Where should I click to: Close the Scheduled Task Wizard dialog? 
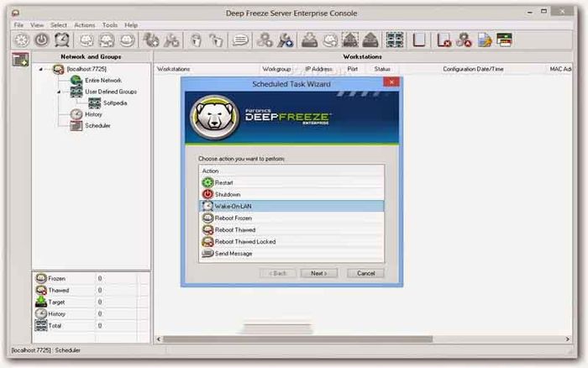click(391, 81)
